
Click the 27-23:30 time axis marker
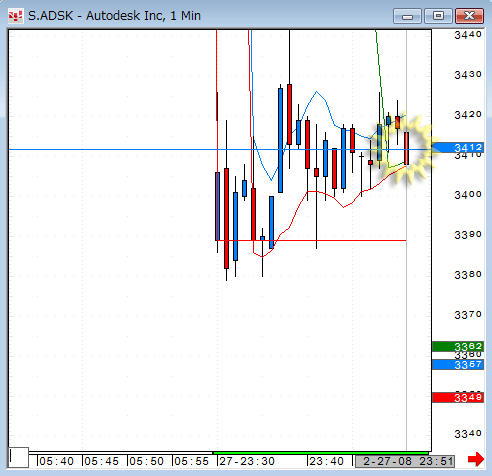[247, 461]
